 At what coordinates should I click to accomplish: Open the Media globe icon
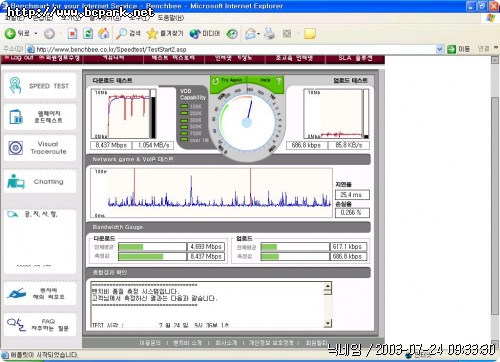195,34
